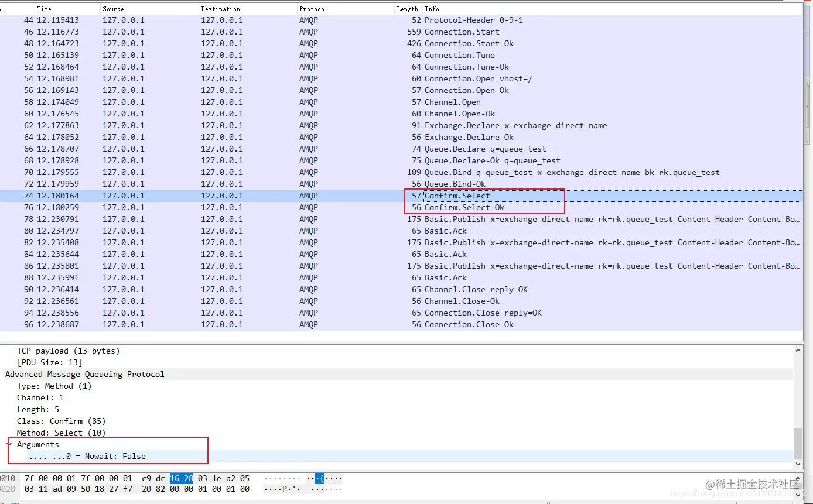Screen dimensions: 813x504
Task: Select the Exchange.Declare-Ok packet row
Action: coord(401,137)
